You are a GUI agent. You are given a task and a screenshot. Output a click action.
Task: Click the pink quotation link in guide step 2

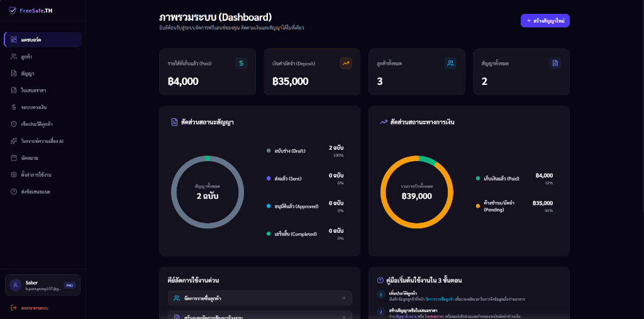pyautogui.click(x=433, y=316)
